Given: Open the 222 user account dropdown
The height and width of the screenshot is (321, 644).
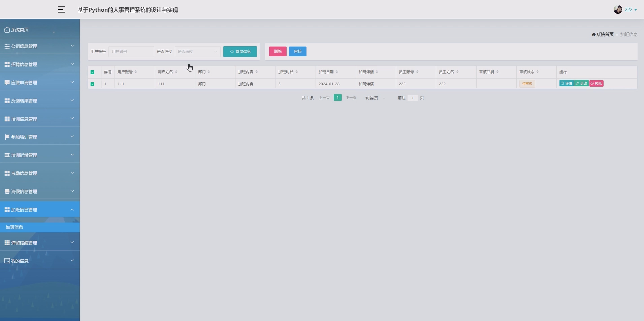Looking at the screenshot, I should coord(631,9).
